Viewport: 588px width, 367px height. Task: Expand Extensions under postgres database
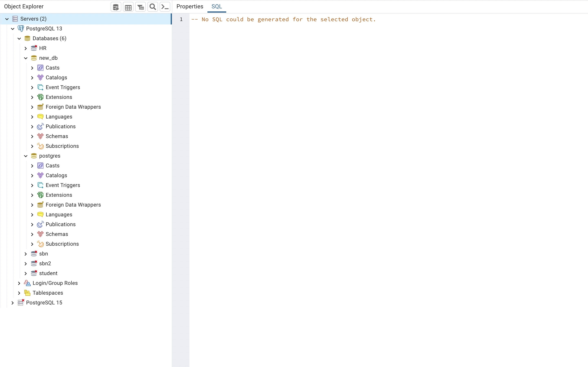[32, 195]
